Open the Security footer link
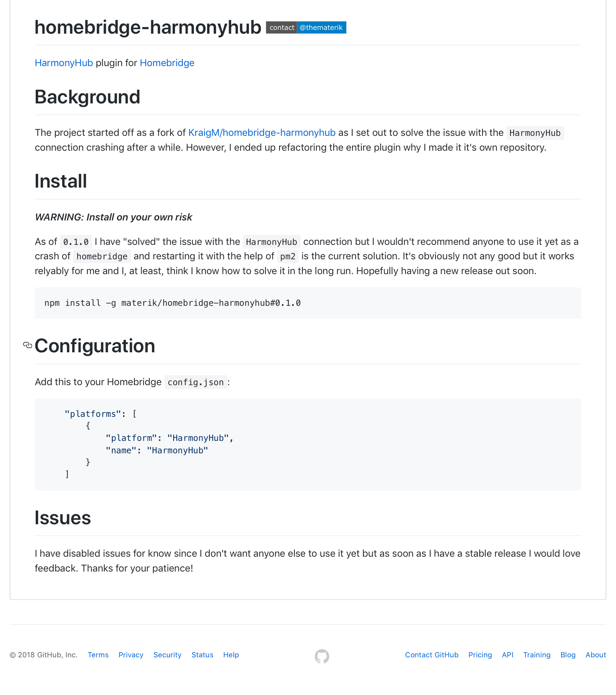This screenshot has height=695, width=616. (x=167, y=655)
